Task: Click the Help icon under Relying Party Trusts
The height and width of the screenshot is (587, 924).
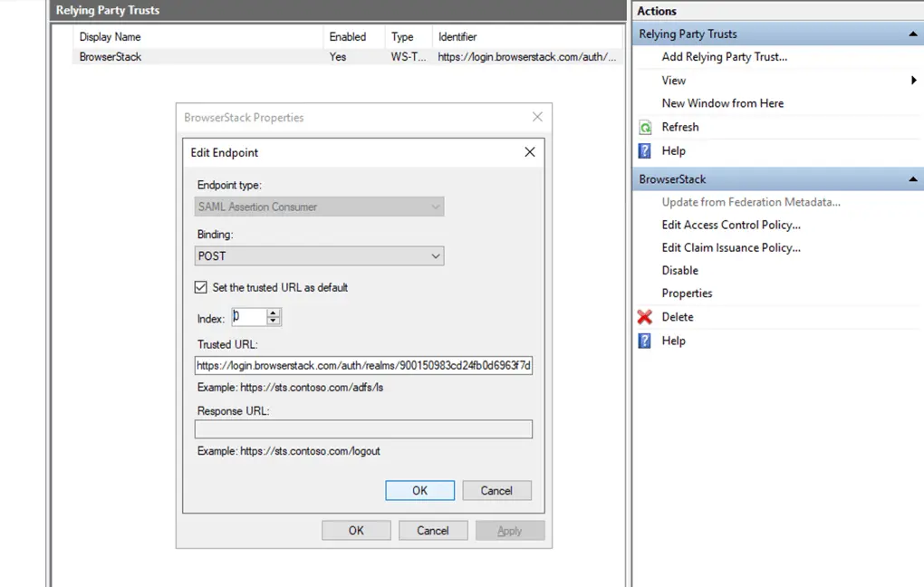Action: (645, 151)
